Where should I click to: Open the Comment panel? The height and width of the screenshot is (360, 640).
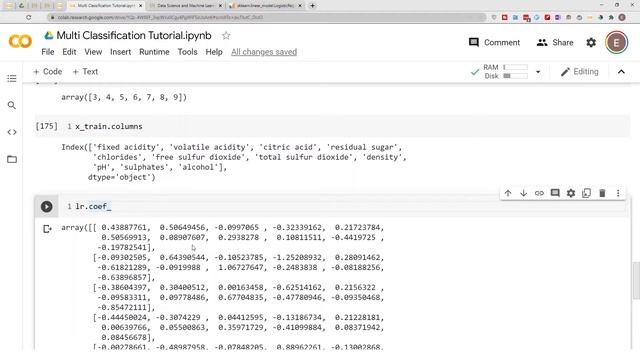[494, 42]
